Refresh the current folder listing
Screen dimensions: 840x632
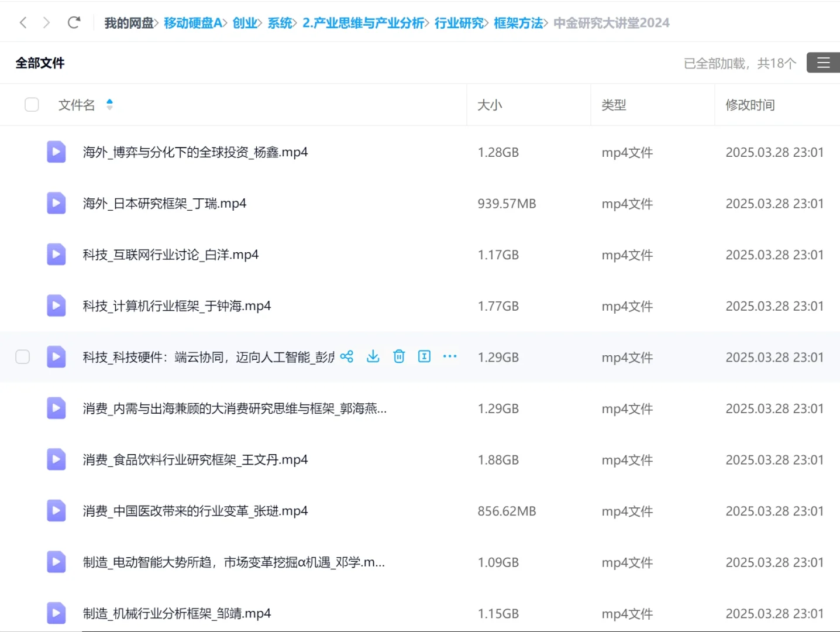(74, 23)
